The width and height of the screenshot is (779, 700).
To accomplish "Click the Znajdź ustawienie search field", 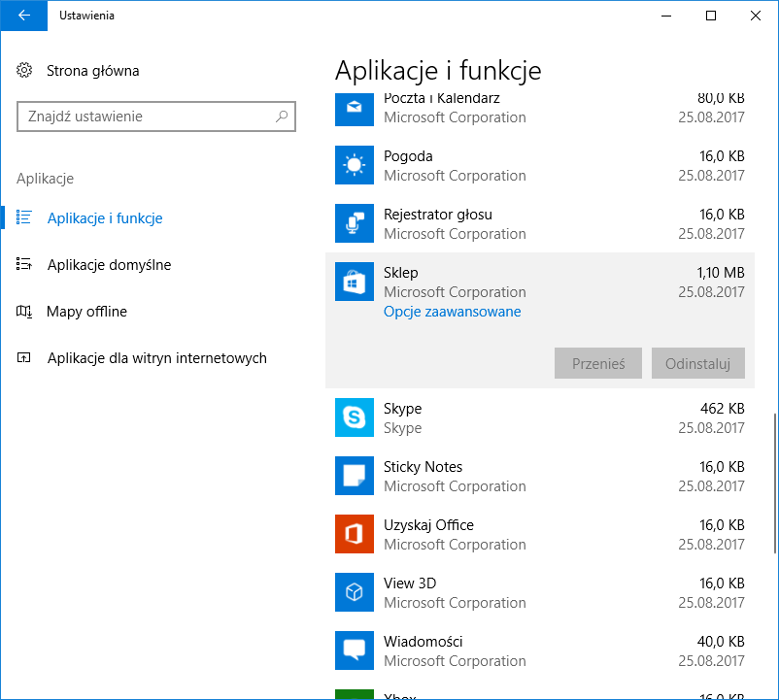I will click(146, 117).
